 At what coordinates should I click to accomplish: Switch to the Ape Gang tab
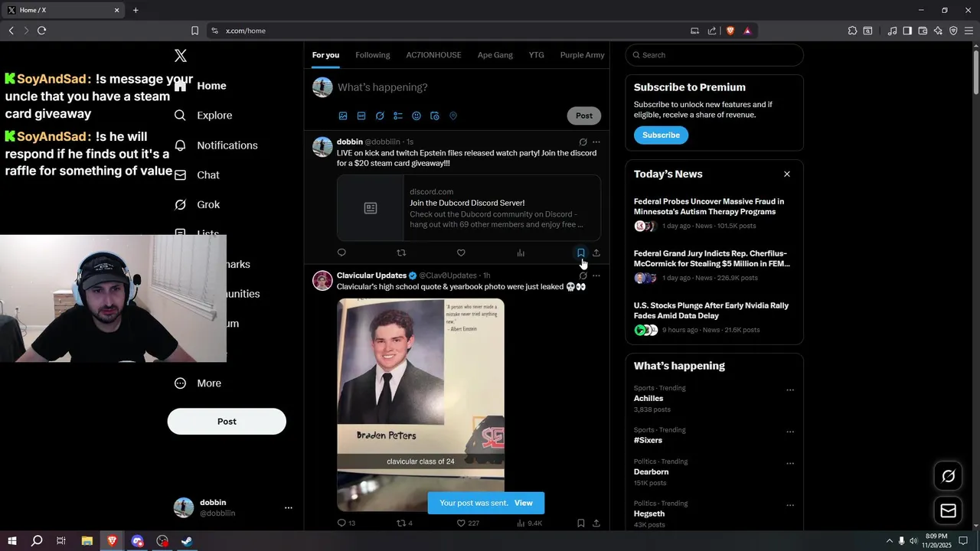(x=495, y=55)
